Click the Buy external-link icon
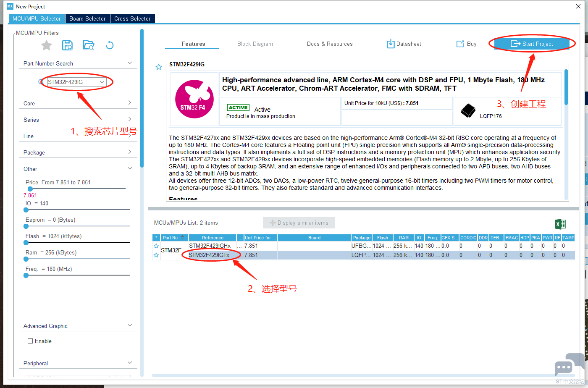588x388 pixels. (x=460, y=44)
